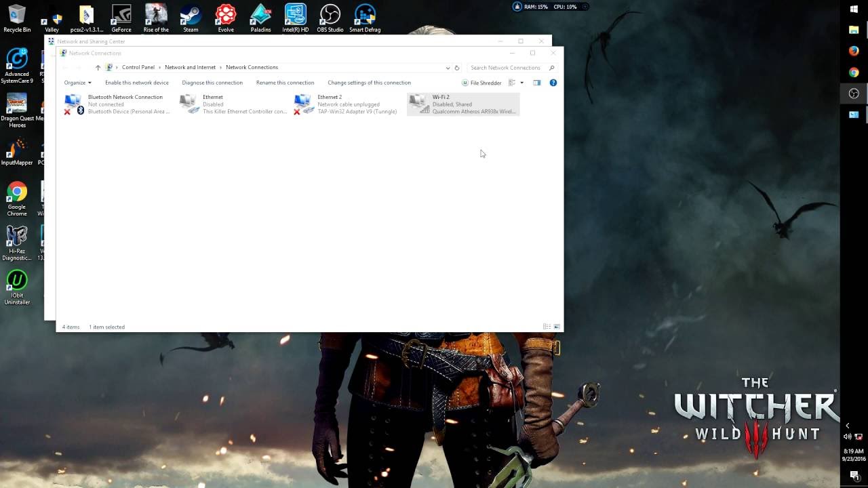The height and width of the screenshot is (488, 868).
Task: Navigate to Network and Internet breadcrumb
Action: [x=190, y=67]
